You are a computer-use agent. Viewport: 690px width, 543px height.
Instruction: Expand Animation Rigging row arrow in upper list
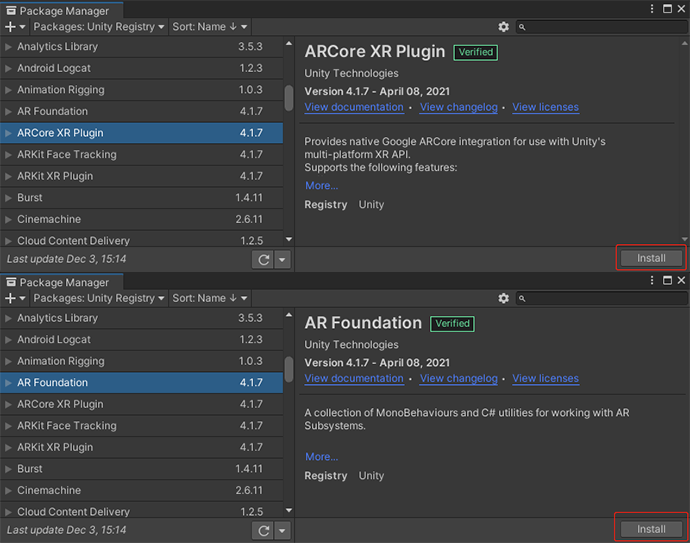[x=8, y=90]
